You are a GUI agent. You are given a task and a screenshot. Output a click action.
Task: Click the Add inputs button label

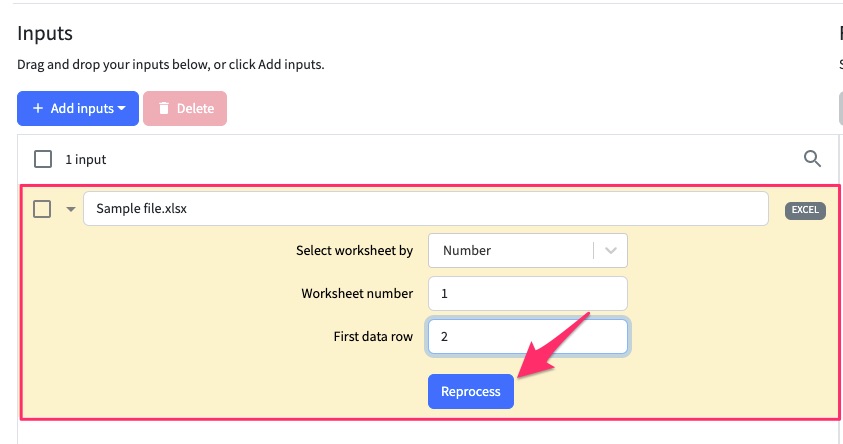[x=82, y=108]
